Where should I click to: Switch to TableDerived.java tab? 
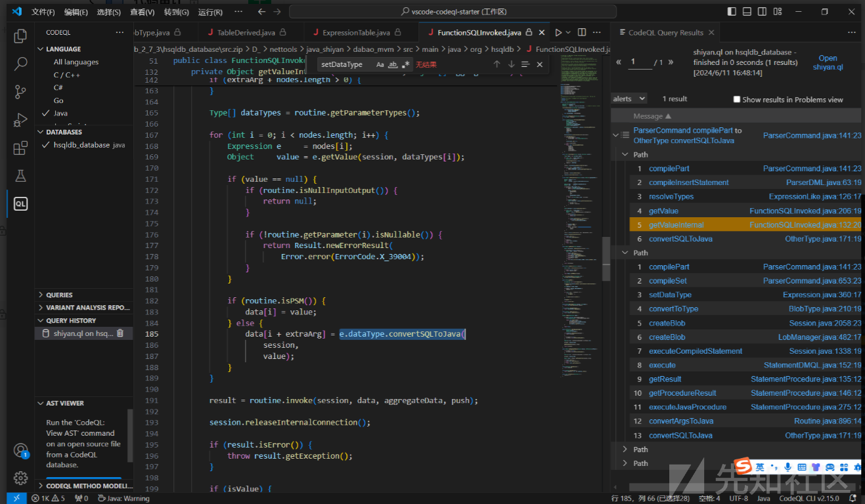pos(246,32)
